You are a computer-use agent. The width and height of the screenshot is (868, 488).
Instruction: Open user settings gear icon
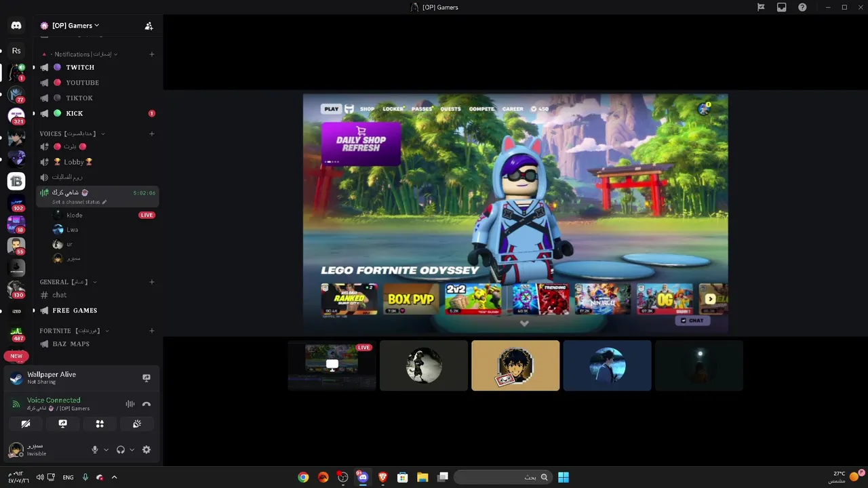(146, 449)
